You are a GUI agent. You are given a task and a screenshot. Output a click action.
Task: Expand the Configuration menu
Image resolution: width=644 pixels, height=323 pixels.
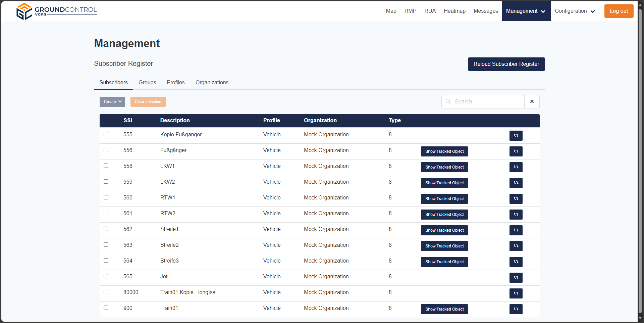(575, 11)
